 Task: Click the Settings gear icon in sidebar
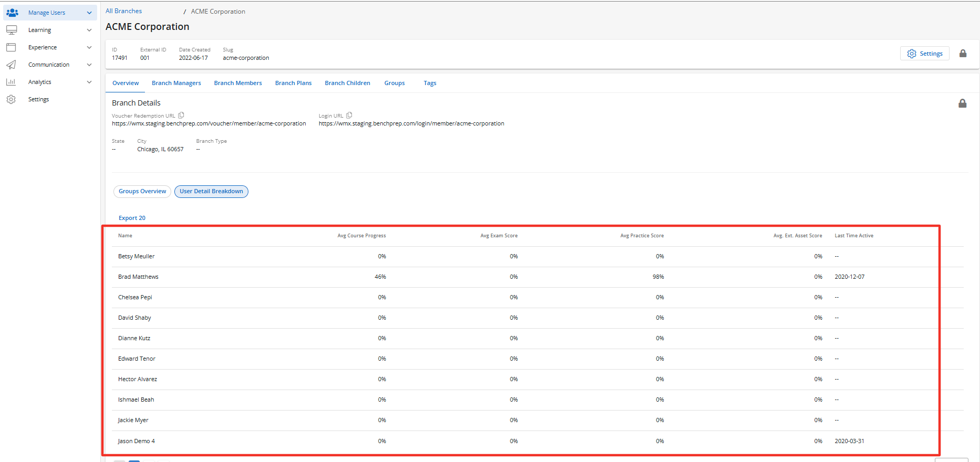pyautogui.click(x=11, y=99)
